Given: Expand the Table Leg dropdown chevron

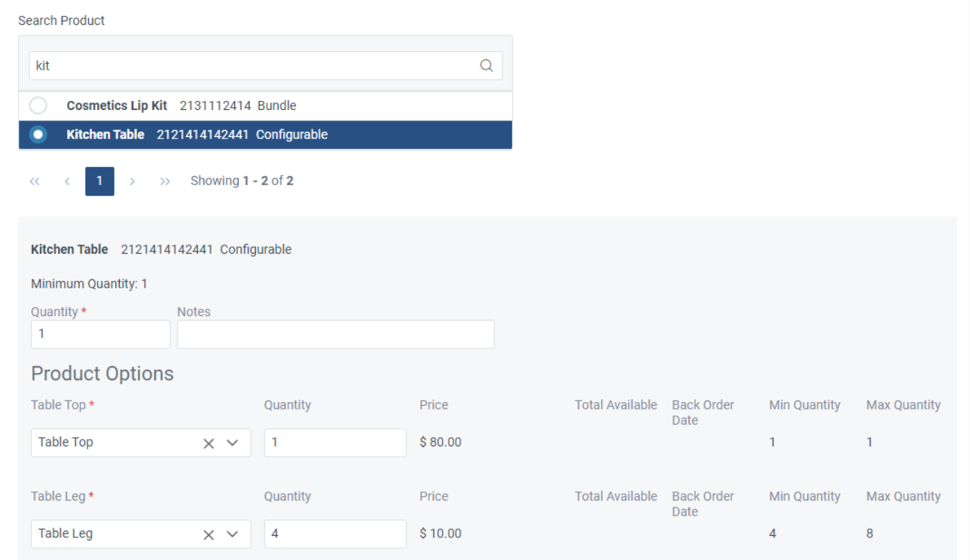Looking at the screenshot, I should pyautogui.click(x=233, y=534).
